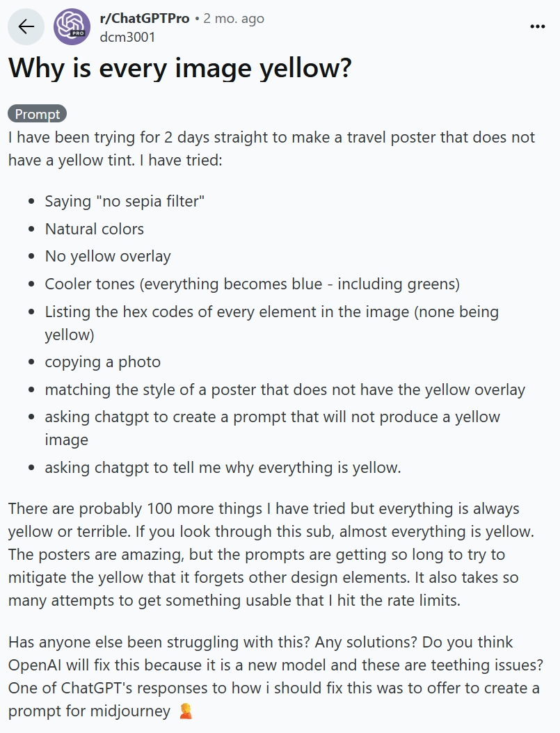Click the "Cooler tones" bullet item
This screenshot has width=560, height=733.
252,284
